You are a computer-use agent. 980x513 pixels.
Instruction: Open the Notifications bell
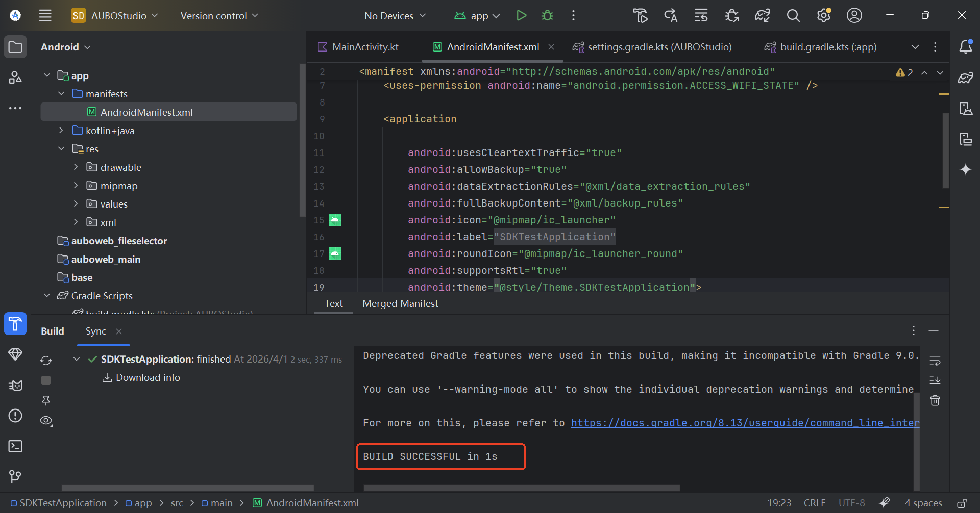pyautogui.click(x=966, y=46)
